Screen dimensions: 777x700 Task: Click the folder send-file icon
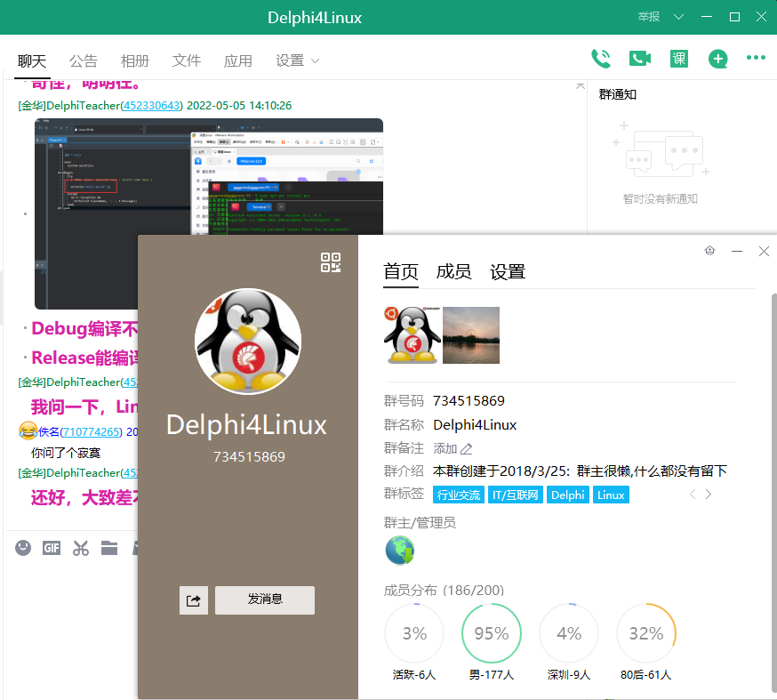pos(109,548)
